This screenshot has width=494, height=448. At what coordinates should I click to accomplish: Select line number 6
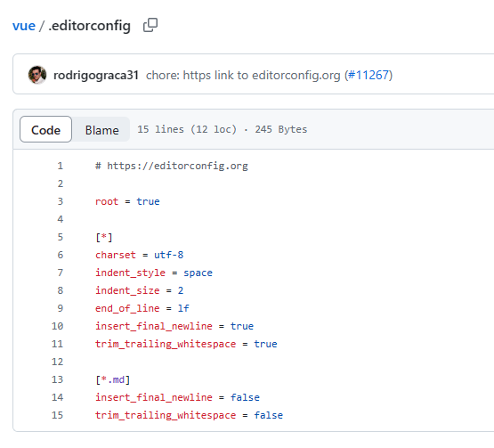(60, 255)
